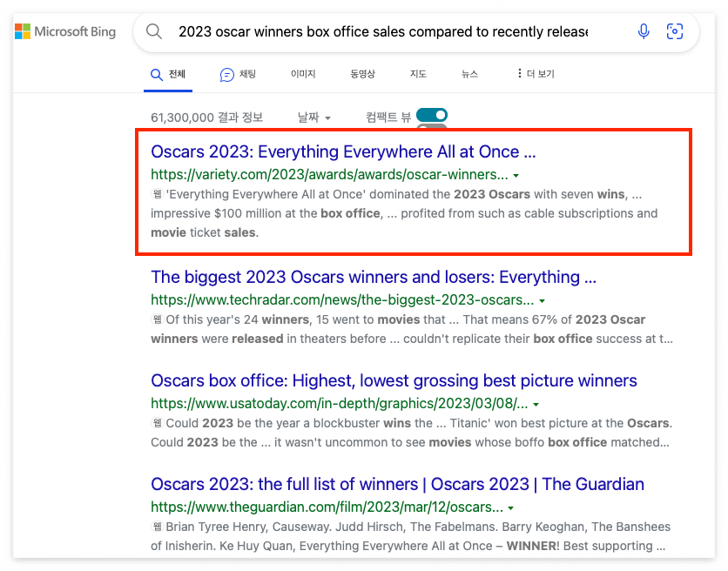Switch to the 지도 tab
The width and height of the screenshot is (728, 571).
tap(418, 74)
